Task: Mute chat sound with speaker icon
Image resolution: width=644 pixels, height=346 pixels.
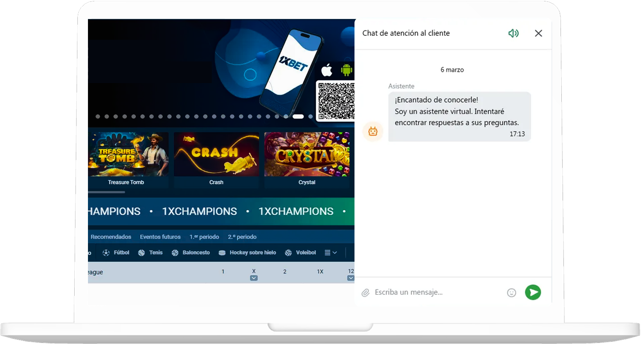Action: tap(513, 33)
